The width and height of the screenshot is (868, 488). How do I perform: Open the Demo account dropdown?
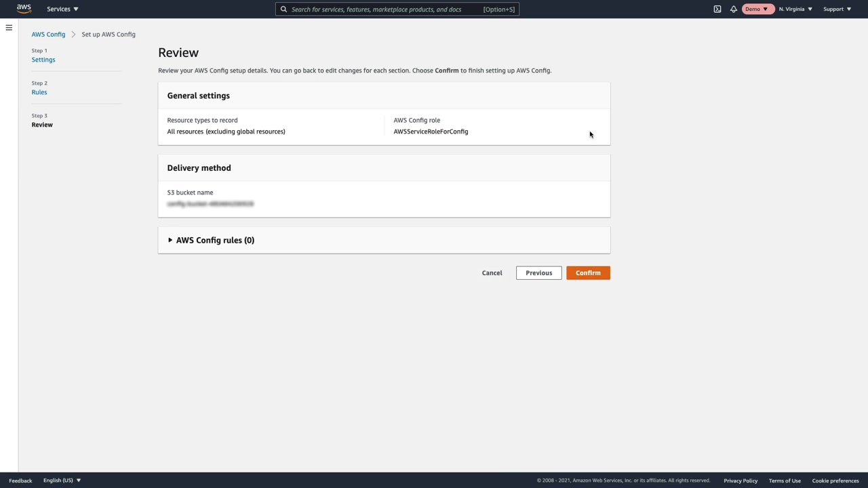pos(757,9)
